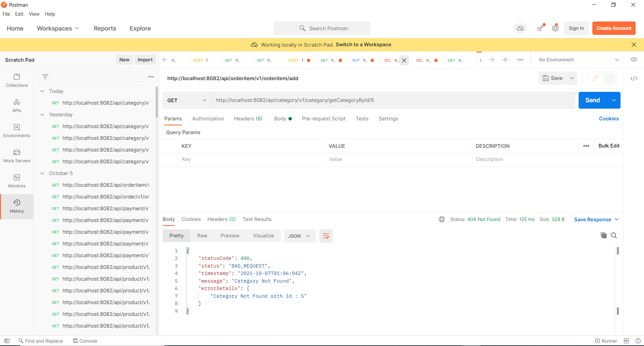Click the Save button
Image resolution: width=644 pixels, height=346 pixels.
point(552,78)
